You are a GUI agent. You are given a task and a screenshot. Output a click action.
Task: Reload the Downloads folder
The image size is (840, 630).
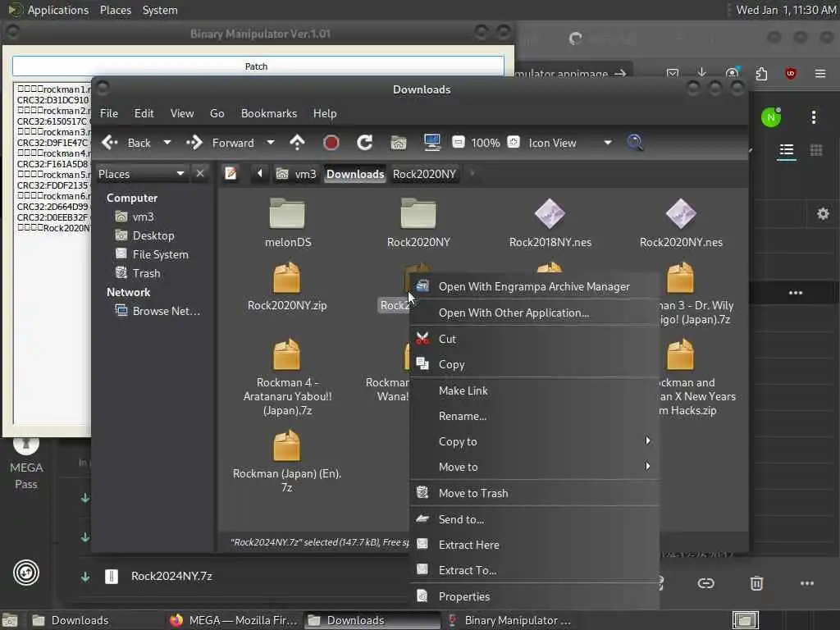point(365,143)
